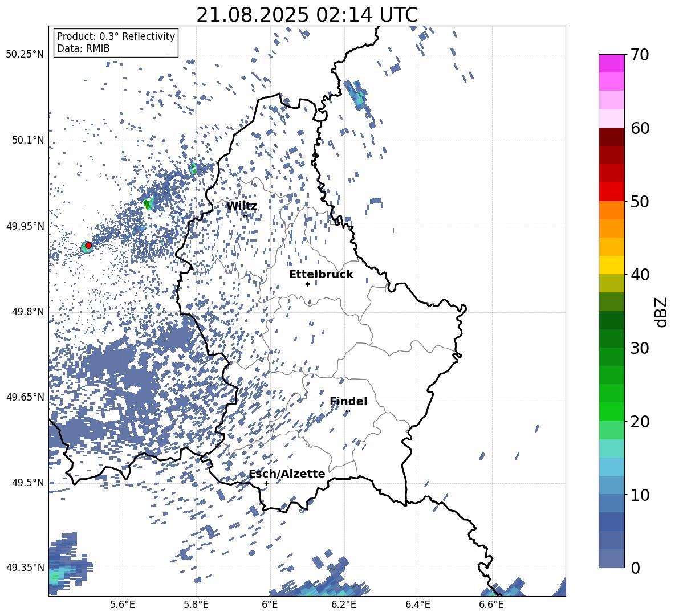Click the 6.4°E longitude label

[x=417, y=605]
